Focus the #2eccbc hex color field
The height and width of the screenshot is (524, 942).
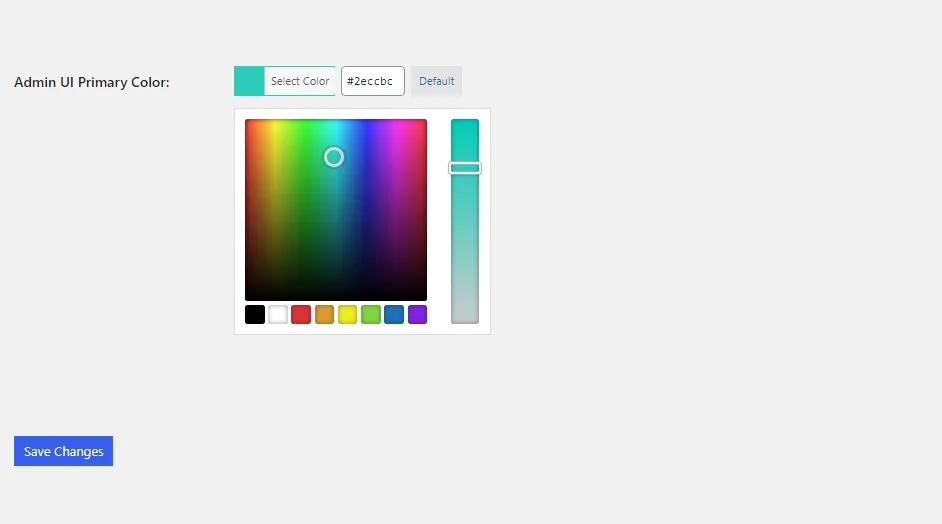pos(372,81)
